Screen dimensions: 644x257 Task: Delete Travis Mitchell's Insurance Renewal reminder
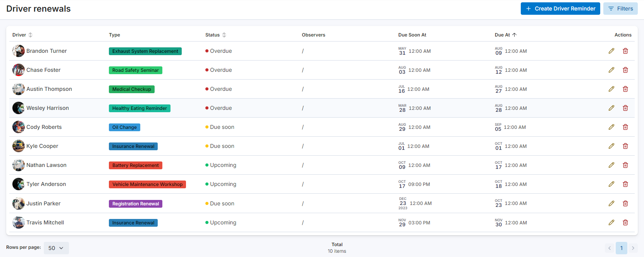click(x=625, y=222)
